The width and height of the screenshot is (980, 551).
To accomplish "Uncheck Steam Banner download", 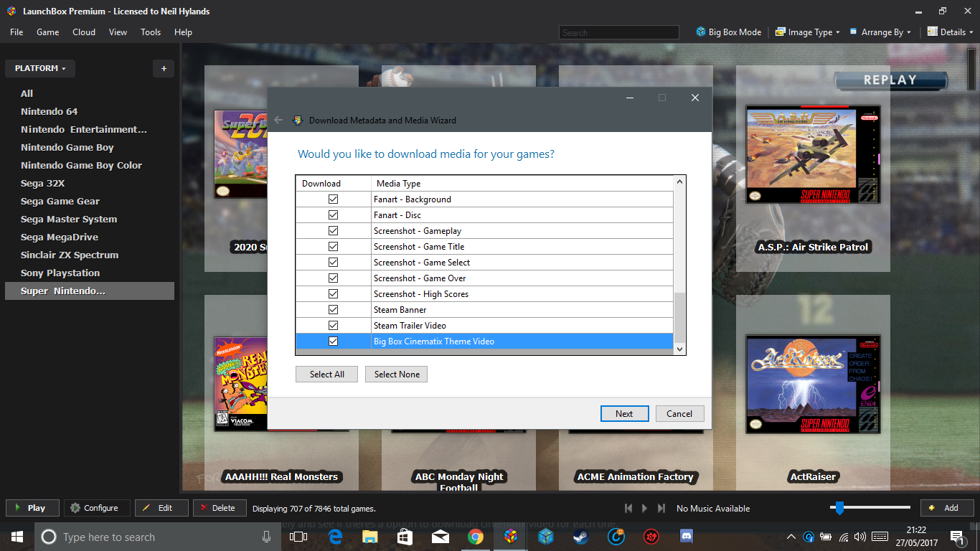I will coord(333,310).
